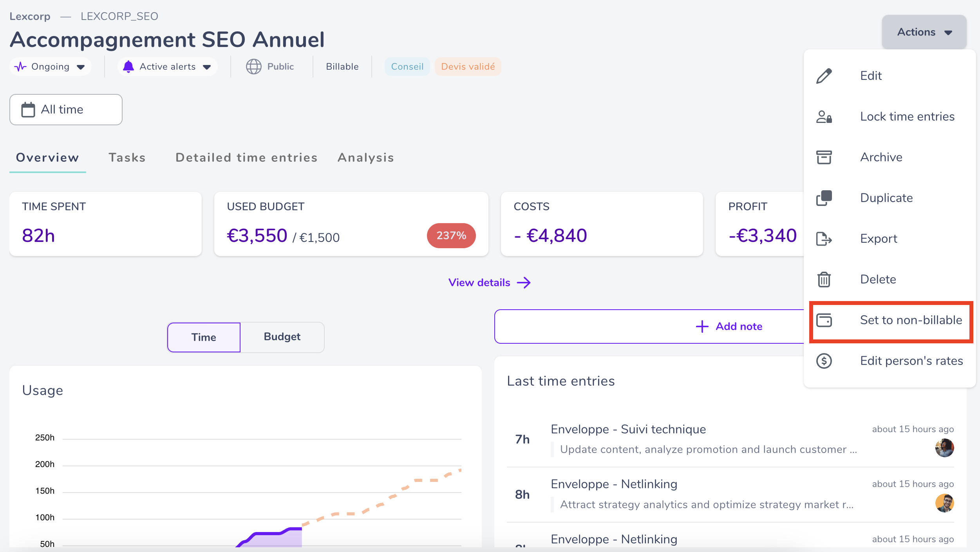
Task: Click the export arrow icon in the Actions menu
Action: [824, 239]
